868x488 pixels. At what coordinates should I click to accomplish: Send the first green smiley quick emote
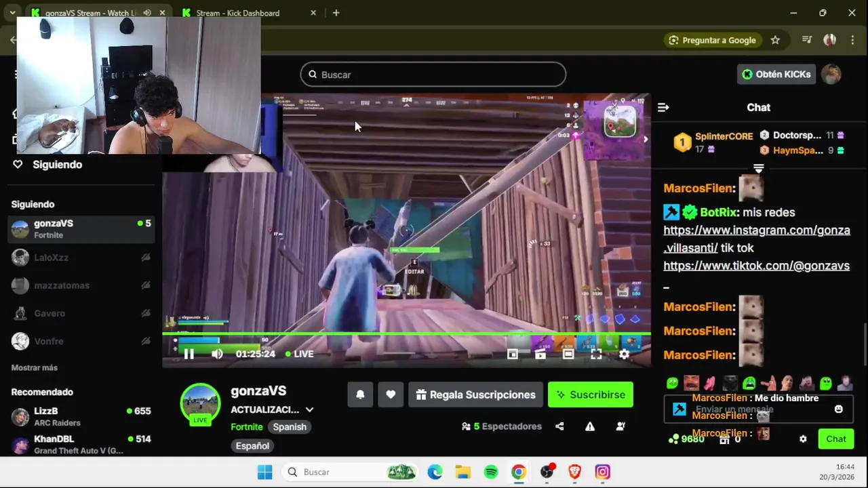tap(671, 383)
